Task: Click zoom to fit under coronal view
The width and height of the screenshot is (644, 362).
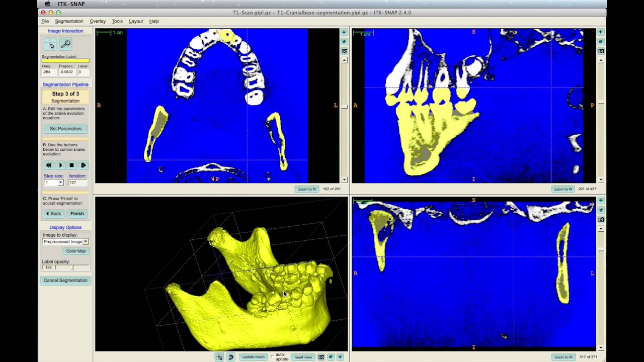Action: [562, 357]
